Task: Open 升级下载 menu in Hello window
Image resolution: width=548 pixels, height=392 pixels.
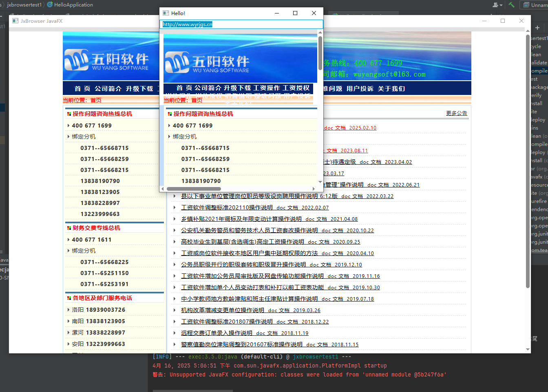Action: [x=237, y=88]
